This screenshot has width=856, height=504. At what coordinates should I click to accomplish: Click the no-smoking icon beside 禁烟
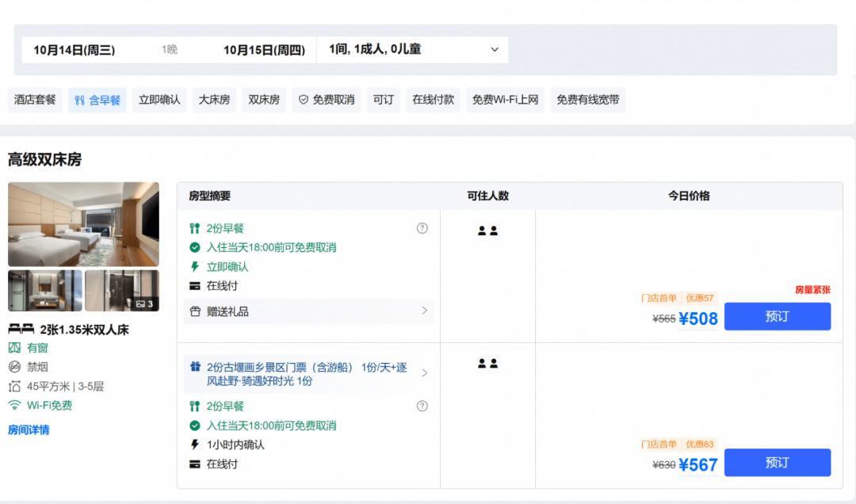tap(15, 367)
